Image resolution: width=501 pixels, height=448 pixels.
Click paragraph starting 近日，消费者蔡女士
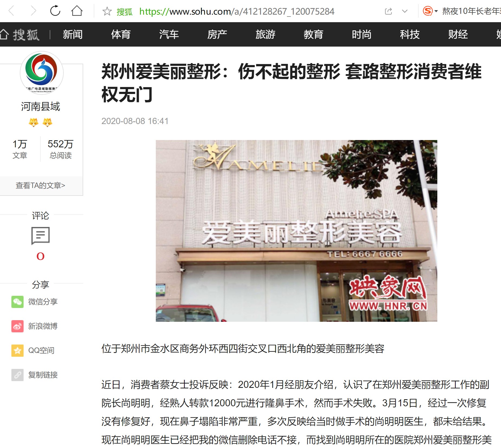coord(296,412)
